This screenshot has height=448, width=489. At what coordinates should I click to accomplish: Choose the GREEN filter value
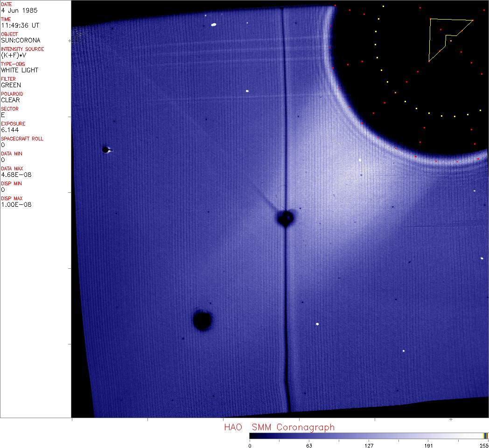coord(11,85)
